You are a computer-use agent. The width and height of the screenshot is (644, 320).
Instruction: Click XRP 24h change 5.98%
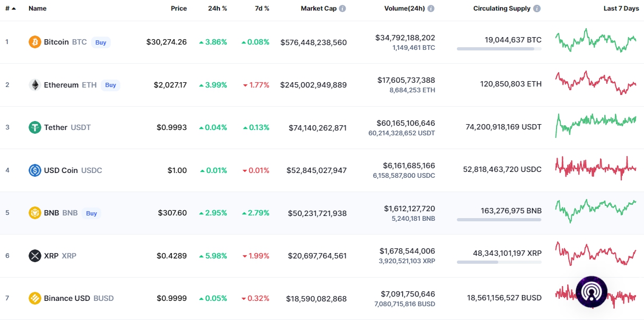213,256
